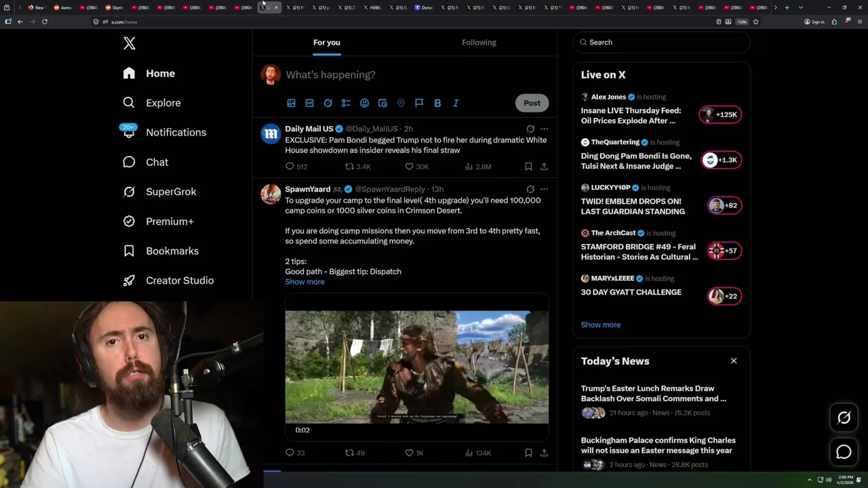Click the flag icon in composer
This screenshot has height=488, width=868.
coord(419,103)
